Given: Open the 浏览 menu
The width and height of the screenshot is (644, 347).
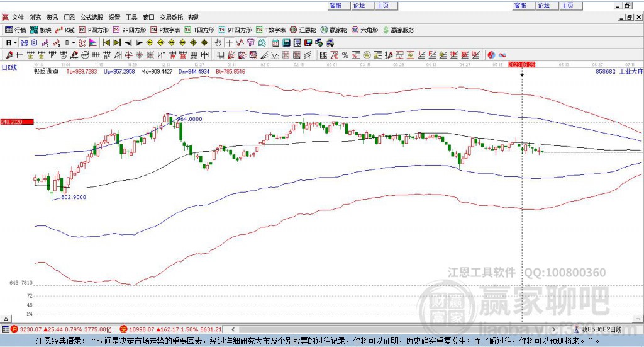Looking at the screenshot, I should [35, 17].
